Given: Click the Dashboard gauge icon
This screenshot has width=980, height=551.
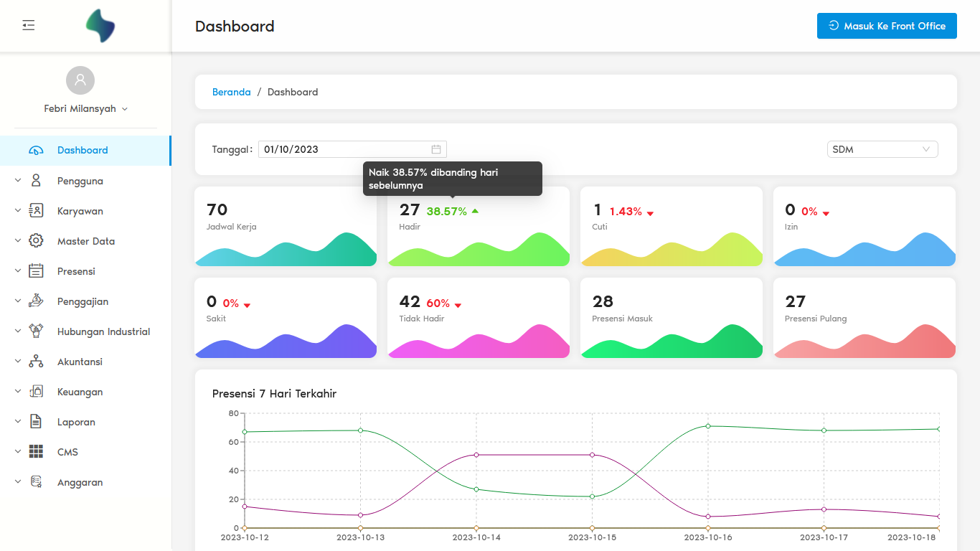Looking at the screenshot, I should pyautogui.click(x=36, y=151).
